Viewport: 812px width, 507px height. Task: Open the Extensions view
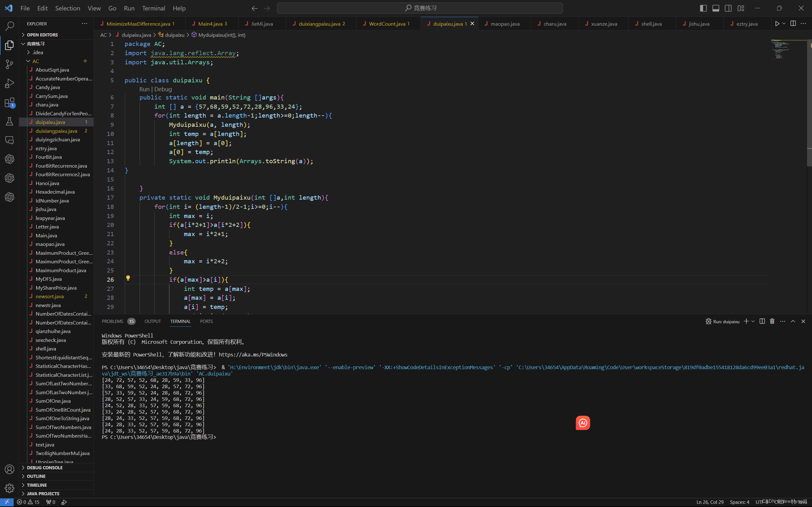[10, 102]
